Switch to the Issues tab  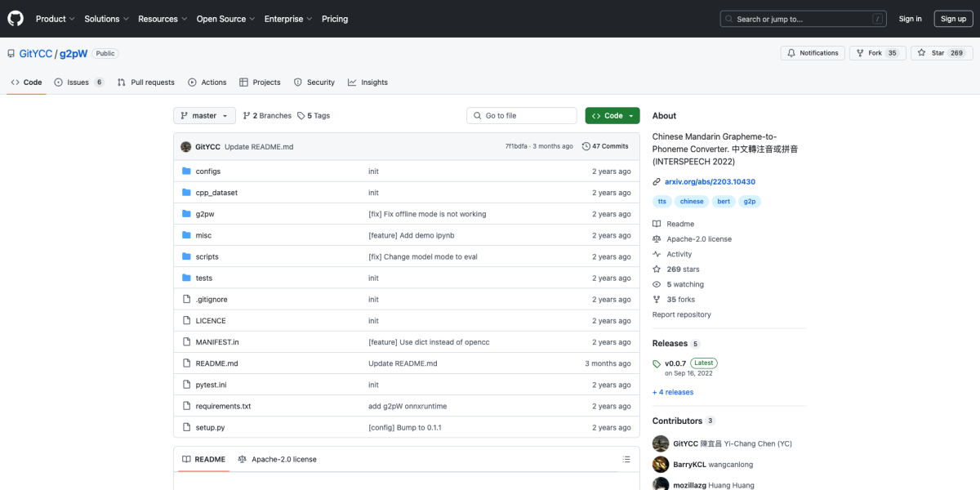78,82
